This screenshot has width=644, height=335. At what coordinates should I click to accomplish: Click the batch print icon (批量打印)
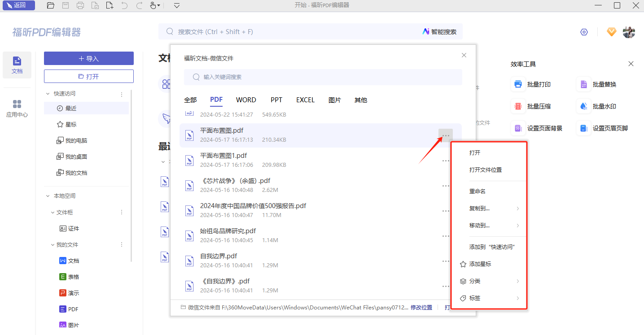coord(518,84)
